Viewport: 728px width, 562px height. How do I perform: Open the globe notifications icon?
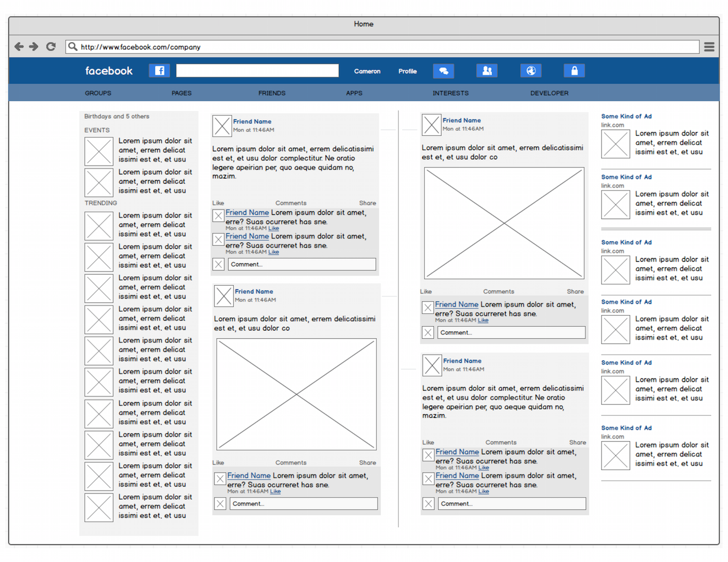coord(531,71)
